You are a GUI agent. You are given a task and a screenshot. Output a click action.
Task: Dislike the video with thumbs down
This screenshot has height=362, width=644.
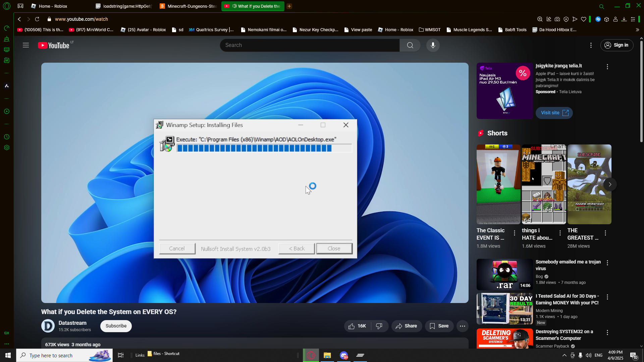click(x=379, y=326)
